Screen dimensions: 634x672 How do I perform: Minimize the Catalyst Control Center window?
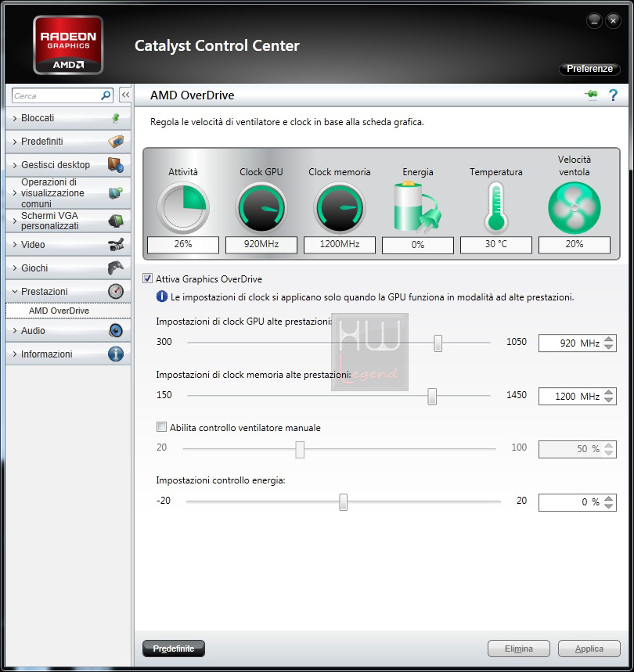click(x=594, y=20)
